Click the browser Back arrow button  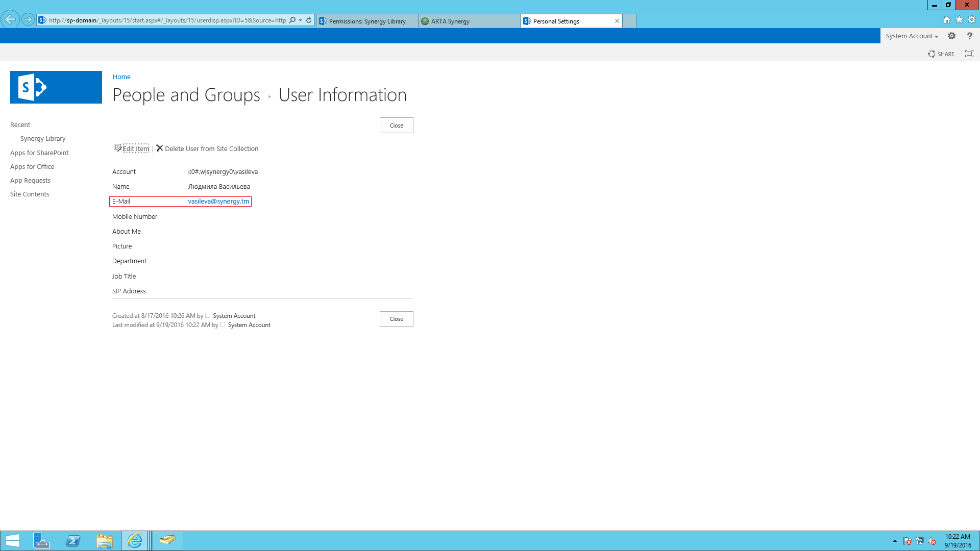10,20
